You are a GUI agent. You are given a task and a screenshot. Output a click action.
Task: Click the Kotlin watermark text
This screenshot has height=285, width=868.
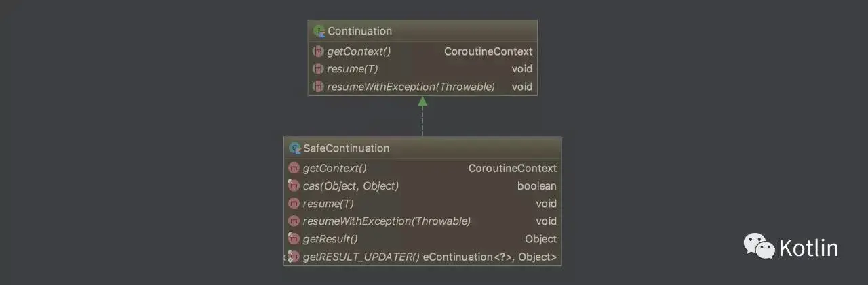[x=808, y=248]
